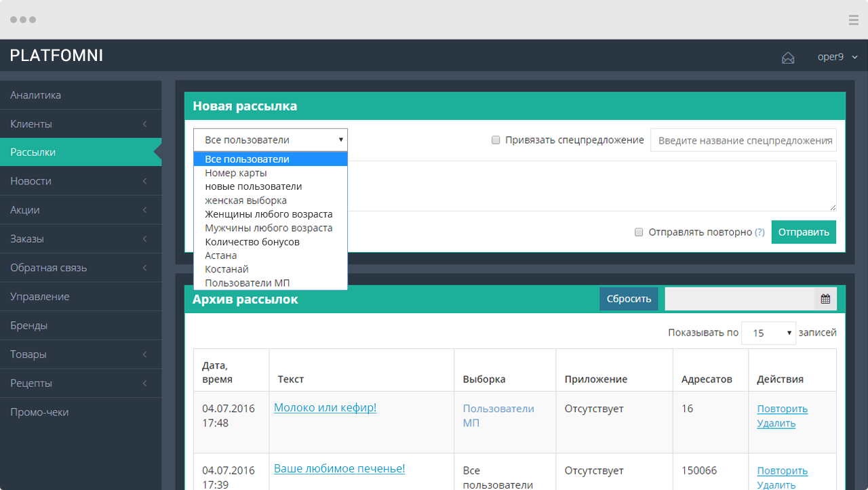
Task: Pick женская выборка option
Action: 271,201
